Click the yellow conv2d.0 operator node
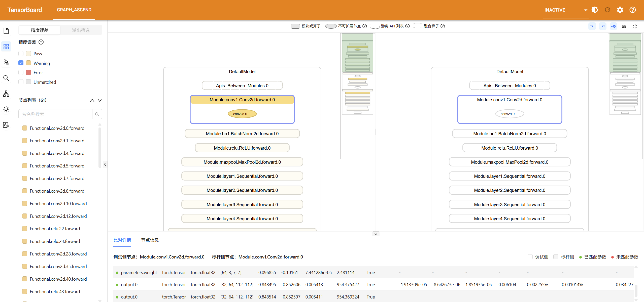The image size is (644, 302). click(242, 114)
